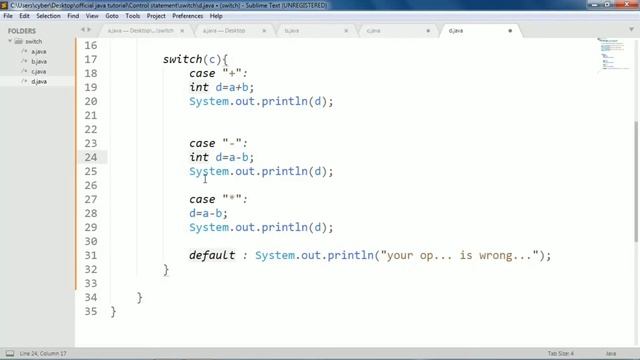Click System.out.println(d); on line 25

261,171
